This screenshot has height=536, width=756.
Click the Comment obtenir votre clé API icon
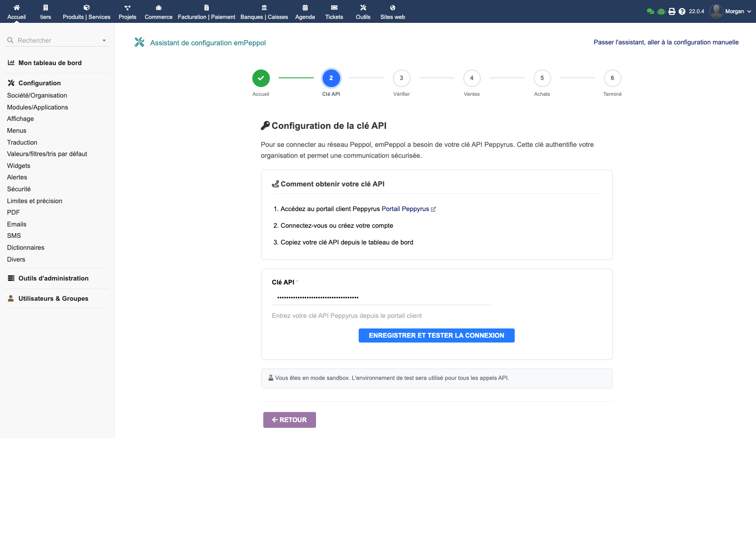[x=276, y=184]
